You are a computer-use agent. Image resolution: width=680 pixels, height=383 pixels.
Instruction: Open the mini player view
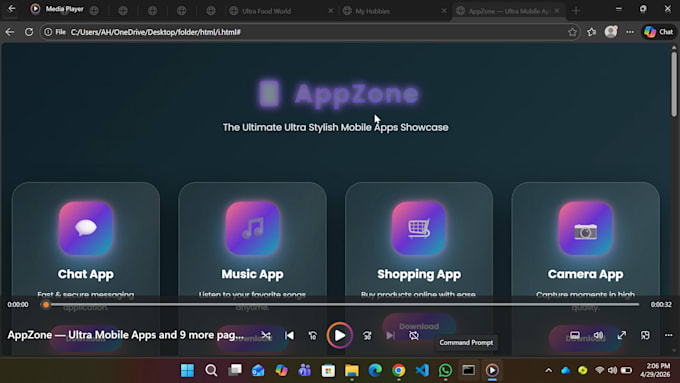[x=645, y=335]
